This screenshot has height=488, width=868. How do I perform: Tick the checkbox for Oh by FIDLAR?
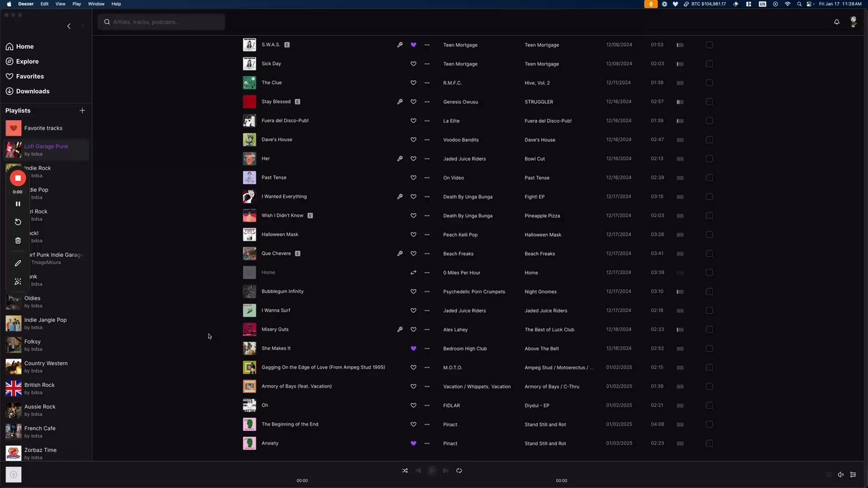point(709,405)
